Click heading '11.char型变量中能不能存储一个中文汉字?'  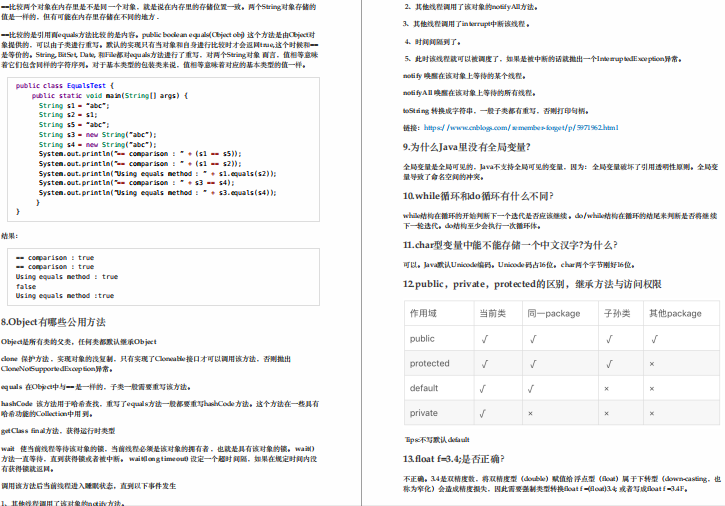pos(493,245)
